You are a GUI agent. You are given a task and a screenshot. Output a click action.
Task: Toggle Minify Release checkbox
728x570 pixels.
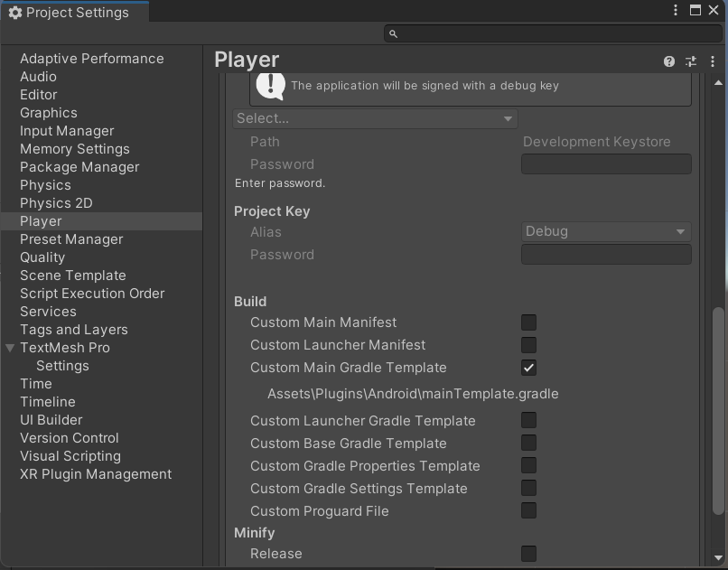528,554
